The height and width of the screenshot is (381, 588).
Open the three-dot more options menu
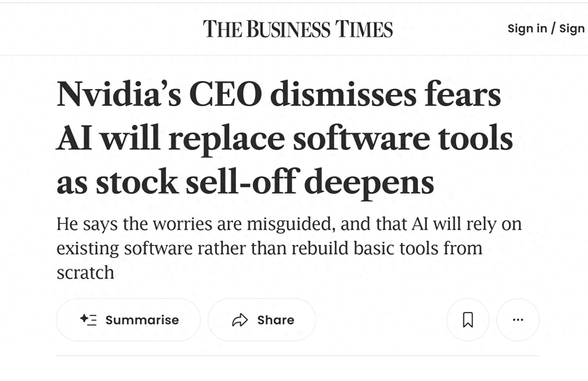(518, 319)
